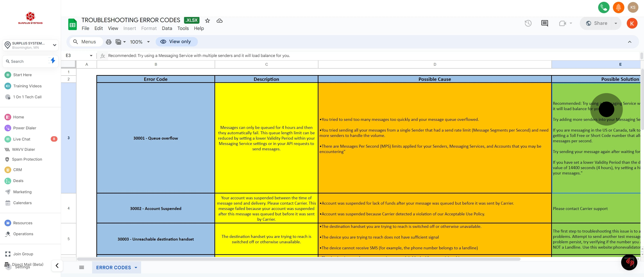Viewport: 644px width, 277px height.
Task: Open the Surplus Systems location selector
Action: pyautogui.click(x=30, y=45)
